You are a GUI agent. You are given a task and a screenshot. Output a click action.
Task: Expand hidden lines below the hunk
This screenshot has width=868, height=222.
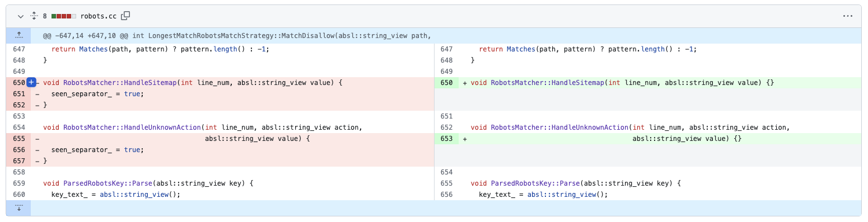(x=18, y=208)
